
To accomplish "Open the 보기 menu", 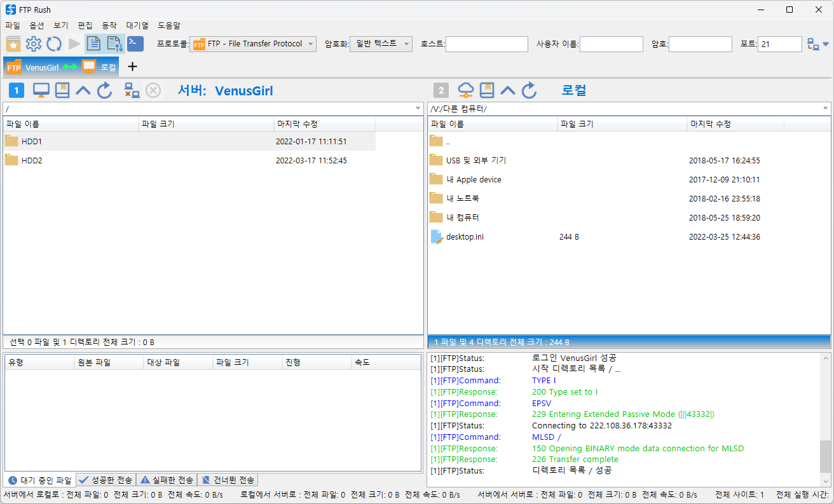I will [61, 25].
